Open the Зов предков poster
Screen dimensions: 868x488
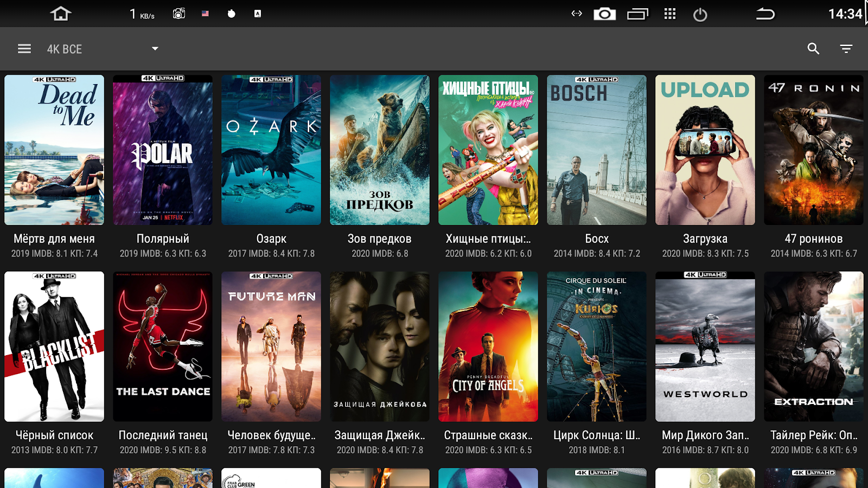(x=380, y=150)
